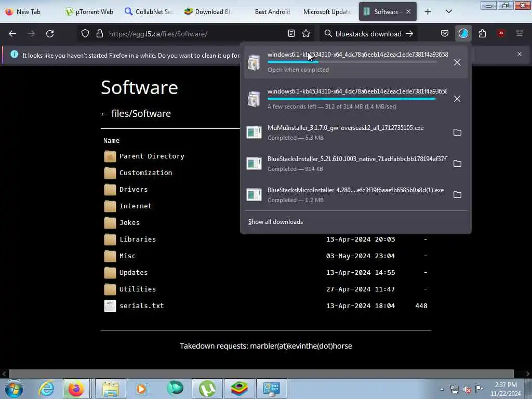The image size is (532, 399).
Task: Dismiss the Firefox refresh notification bar
Action: 520,54
